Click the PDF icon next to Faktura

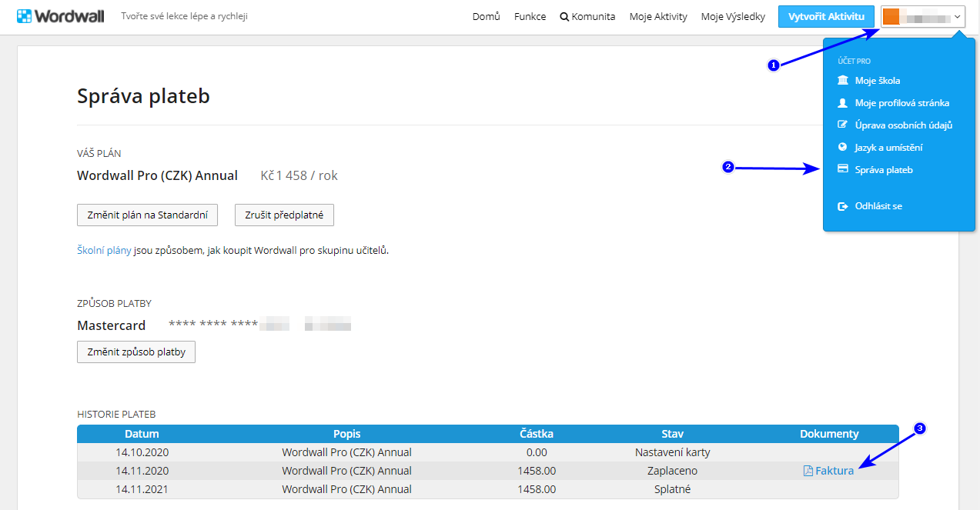click(x=808, y=471)
